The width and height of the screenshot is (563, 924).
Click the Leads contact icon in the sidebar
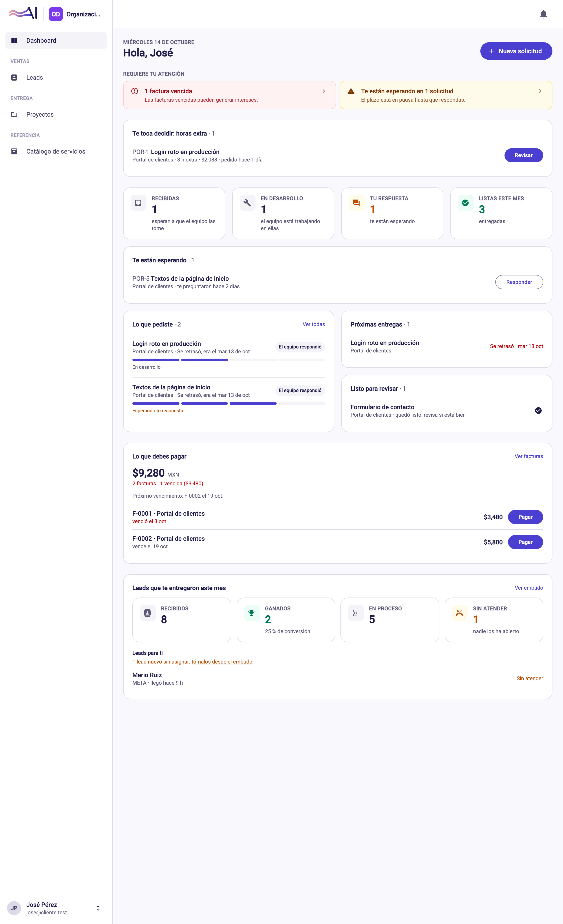14,78
